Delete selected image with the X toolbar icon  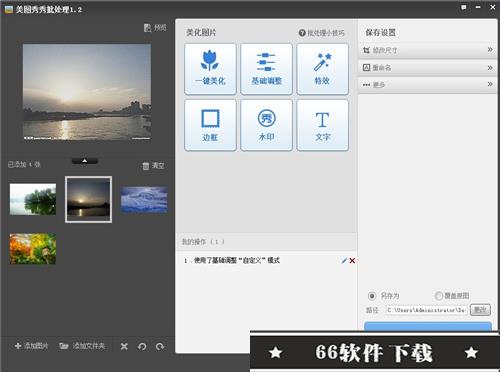click(x=124, y=346)
